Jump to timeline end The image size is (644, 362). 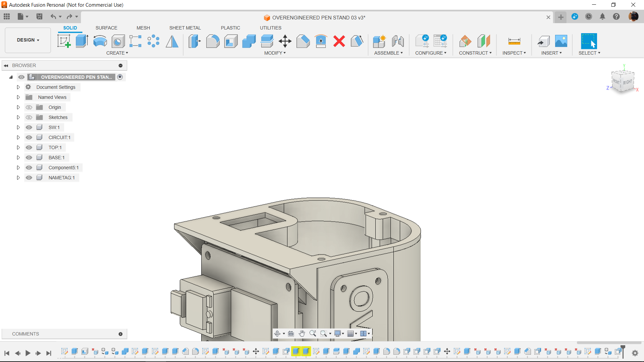tap(49, 353)
